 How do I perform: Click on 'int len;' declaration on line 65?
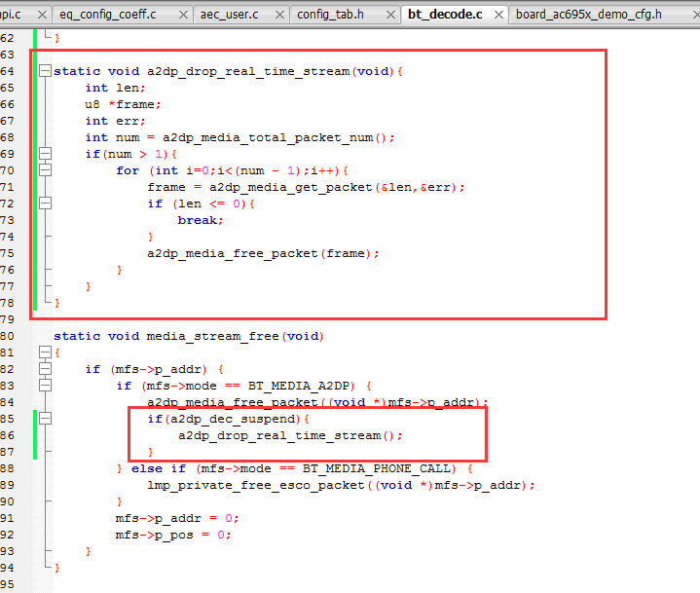115,88
